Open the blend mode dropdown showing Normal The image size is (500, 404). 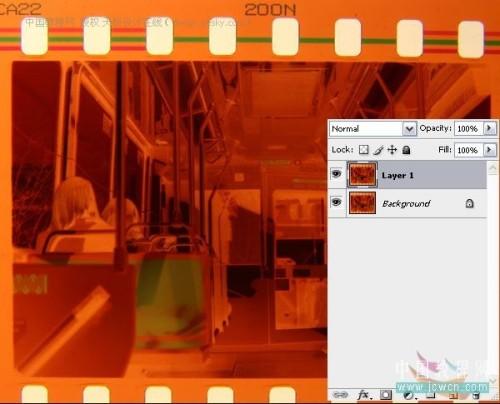[x=373, y=129]
